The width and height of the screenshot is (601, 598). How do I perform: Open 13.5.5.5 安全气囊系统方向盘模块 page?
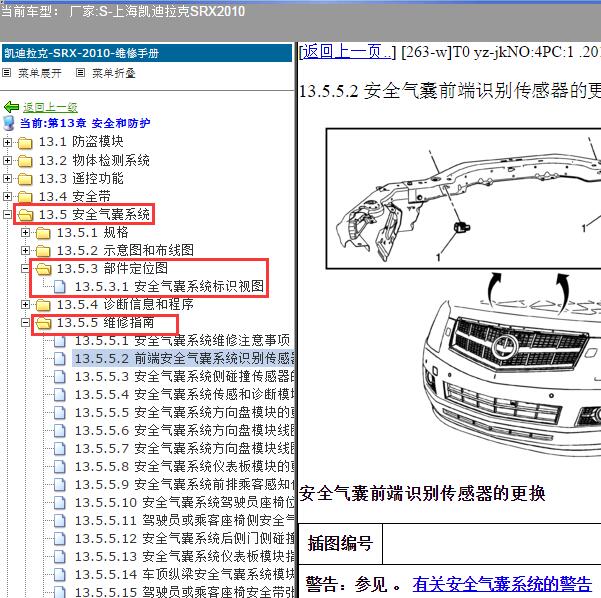tap(184, 412)
